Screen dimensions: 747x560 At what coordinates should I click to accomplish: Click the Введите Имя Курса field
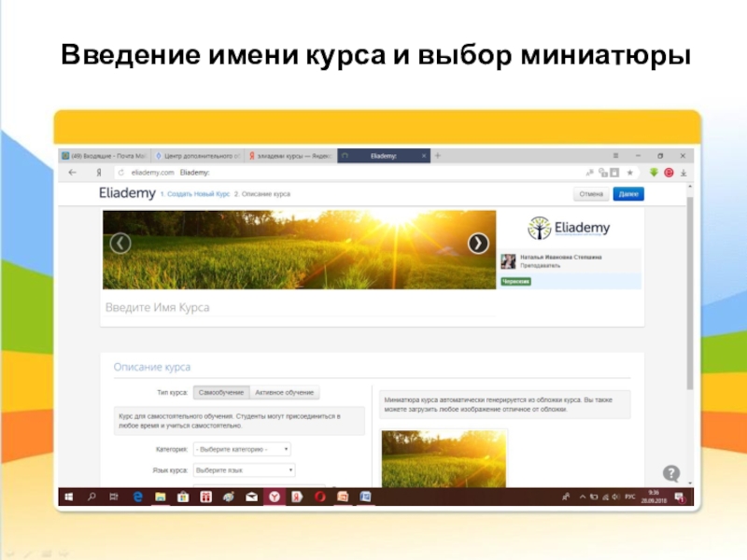280,307
